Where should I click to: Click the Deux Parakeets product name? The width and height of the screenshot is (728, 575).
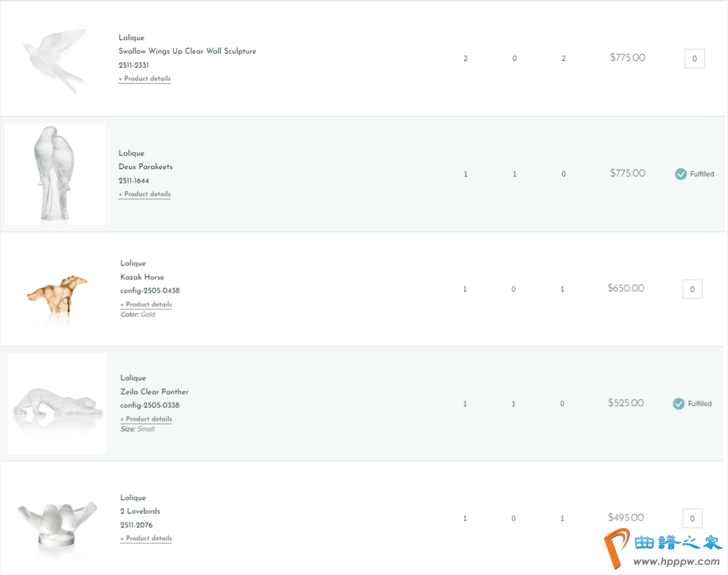146,167
